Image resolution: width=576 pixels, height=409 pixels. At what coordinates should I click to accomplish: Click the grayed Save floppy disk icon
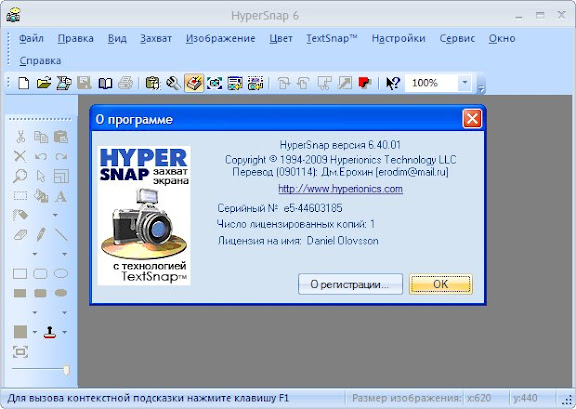84,83
